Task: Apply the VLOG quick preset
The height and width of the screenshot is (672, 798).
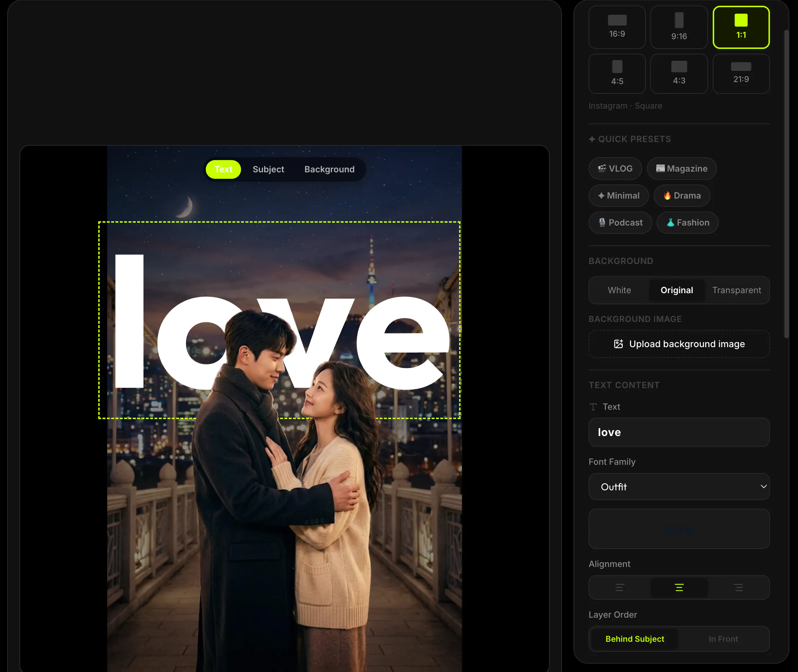Action: click(x=615, y=168)
